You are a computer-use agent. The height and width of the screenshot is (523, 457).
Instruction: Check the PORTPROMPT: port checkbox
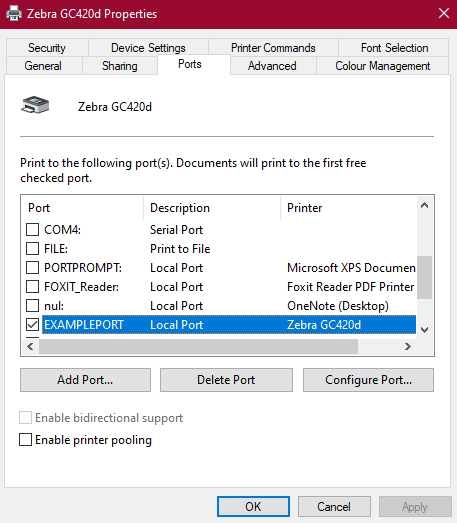(x=32, y=268)
